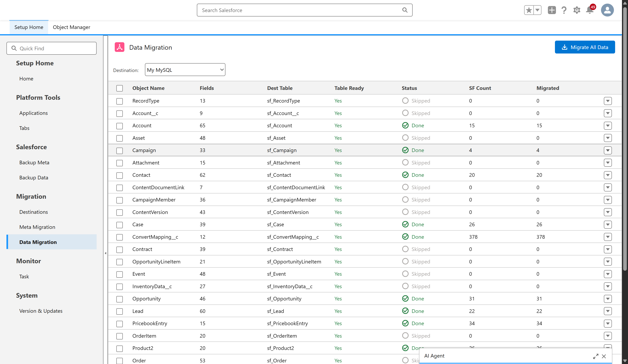Click the Skipped status icon for Event
This screenshot has height=364, width=628.
click(x=405, y=274)
